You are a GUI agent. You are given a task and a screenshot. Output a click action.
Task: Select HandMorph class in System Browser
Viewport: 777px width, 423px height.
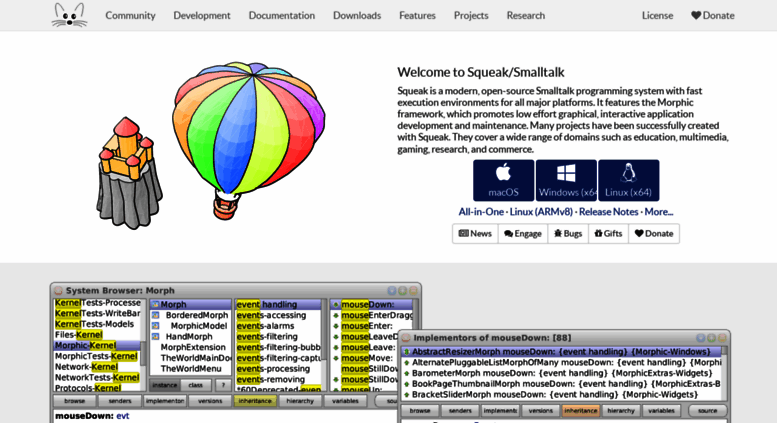pyautogui.click(x=189, y=336)
